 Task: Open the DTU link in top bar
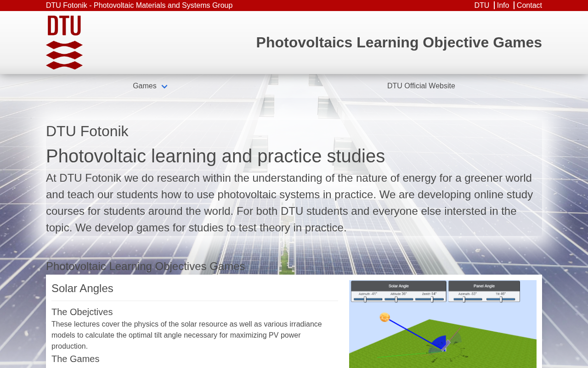click(482, 6)
